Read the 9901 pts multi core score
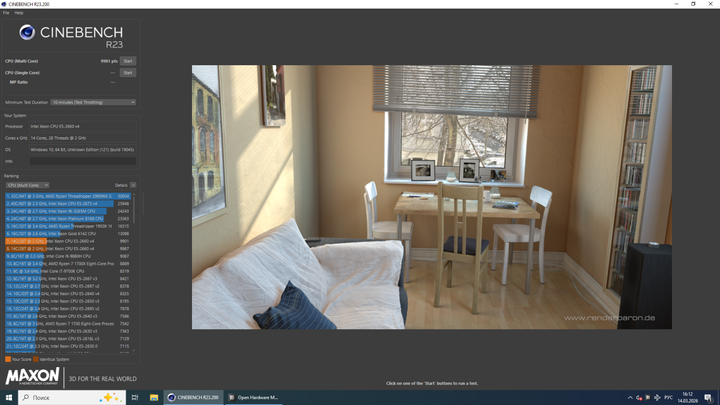 tap(109, 61)
